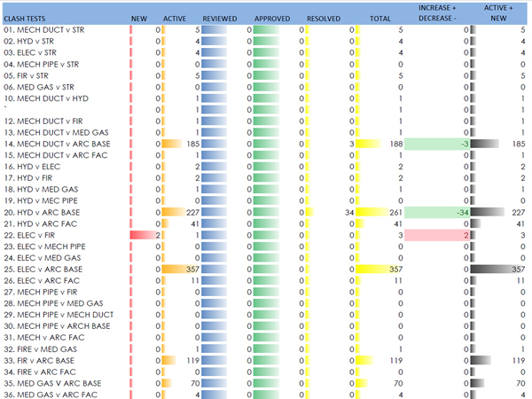Select the APPROVED column header
532x399 pixels.
[x=272, y=18]
